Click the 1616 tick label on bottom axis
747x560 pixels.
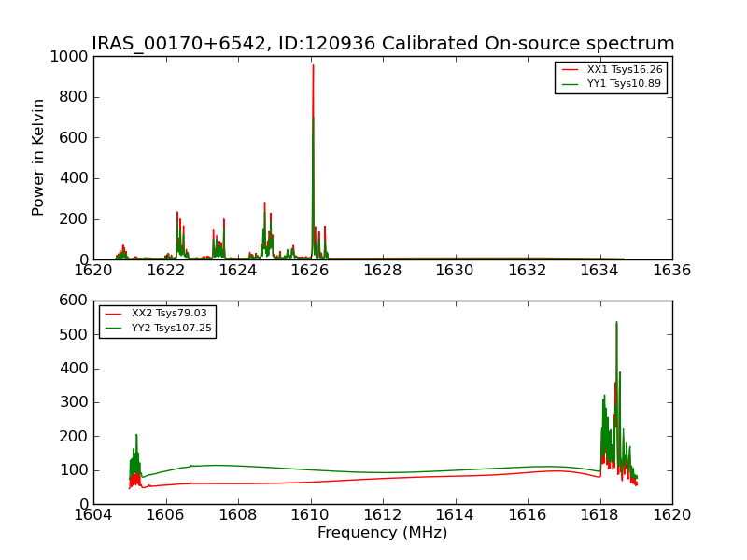click(x=528, y=515)
